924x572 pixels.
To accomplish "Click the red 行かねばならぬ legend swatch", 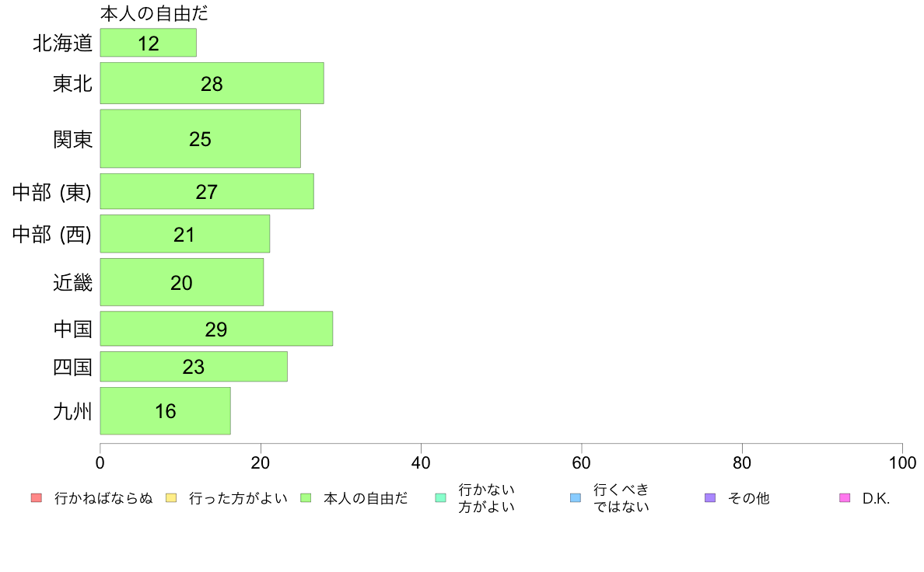I will tap(37, 497).
